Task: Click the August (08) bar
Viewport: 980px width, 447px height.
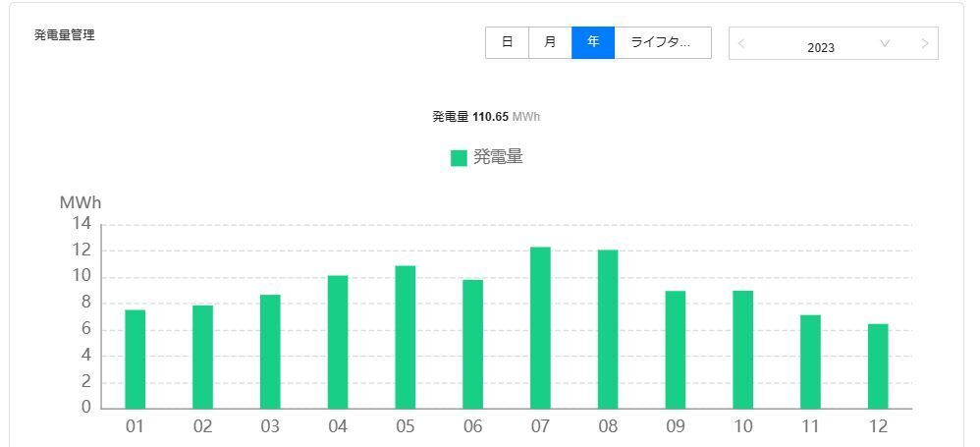Action: pyautogui.click(x=608, y=329)
